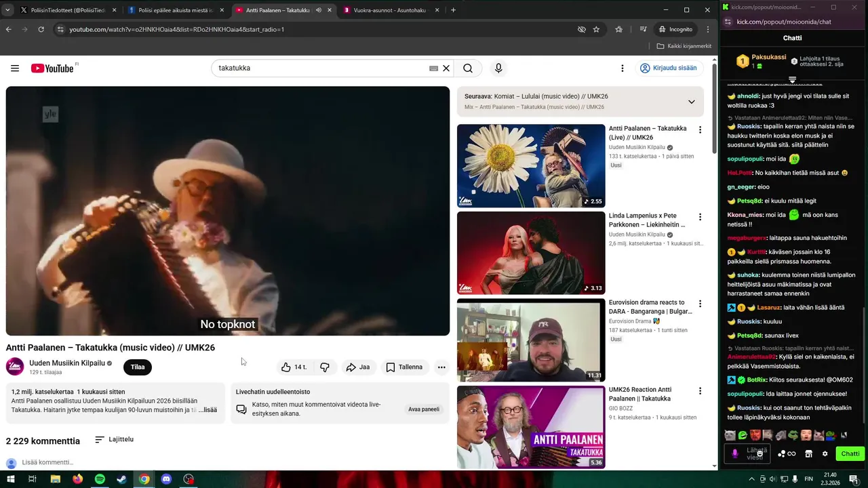Open Eurovision drama reacts thumbnail

(531, 340)
